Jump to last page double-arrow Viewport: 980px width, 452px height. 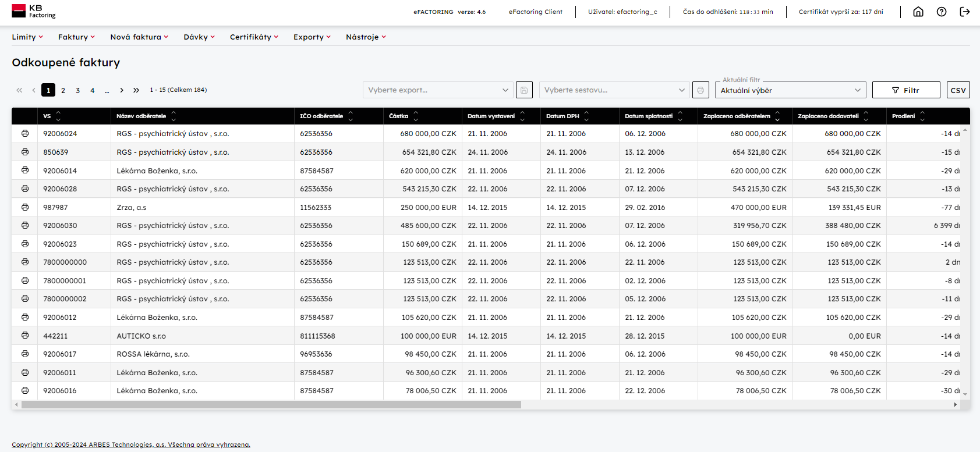pos(136,90)
